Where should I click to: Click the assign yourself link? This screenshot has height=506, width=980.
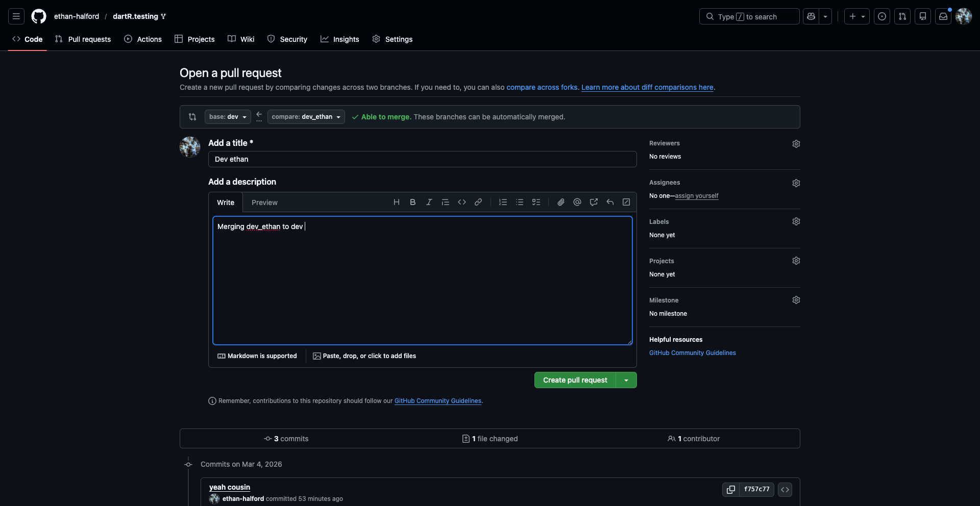pyautogui.click(x=696, y=196)
